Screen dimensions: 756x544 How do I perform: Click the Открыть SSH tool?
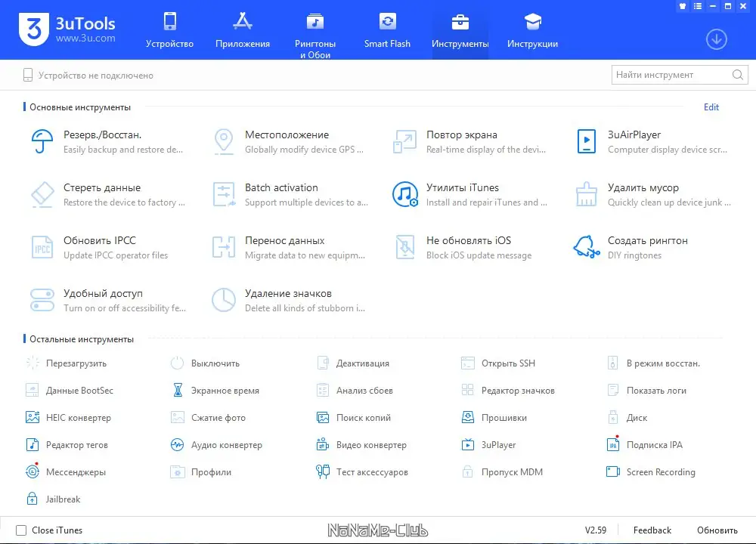click(498, 363)
